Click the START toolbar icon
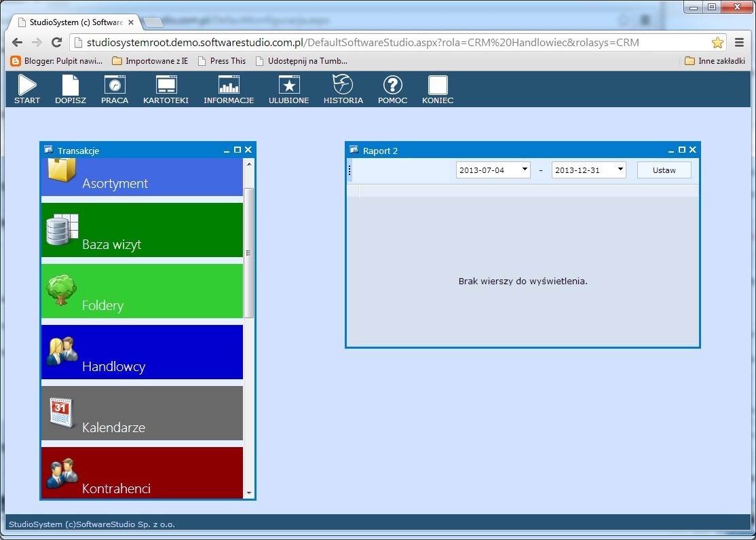 click(x=27, y=85)
